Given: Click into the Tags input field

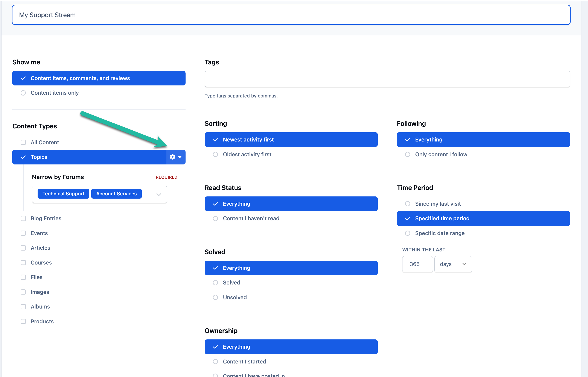Looking at the screenshot, I should pyautogui.click(x=387, y=79).
